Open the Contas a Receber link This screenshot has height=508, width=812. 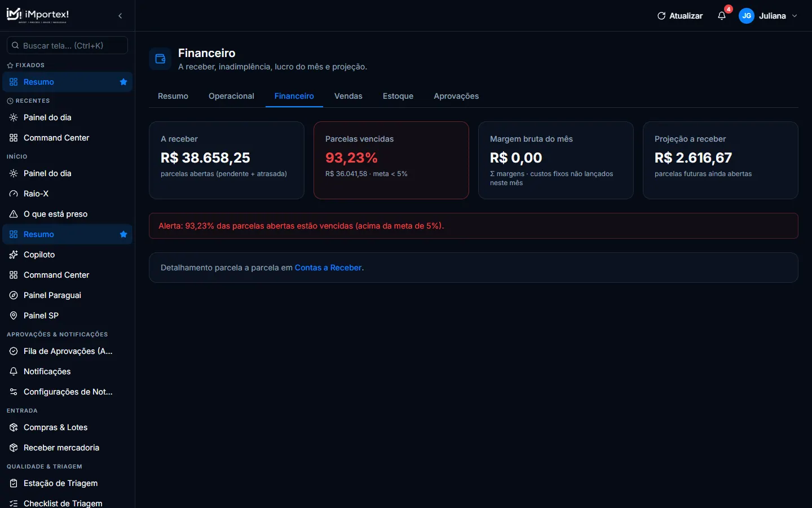(x=328, y=268)
